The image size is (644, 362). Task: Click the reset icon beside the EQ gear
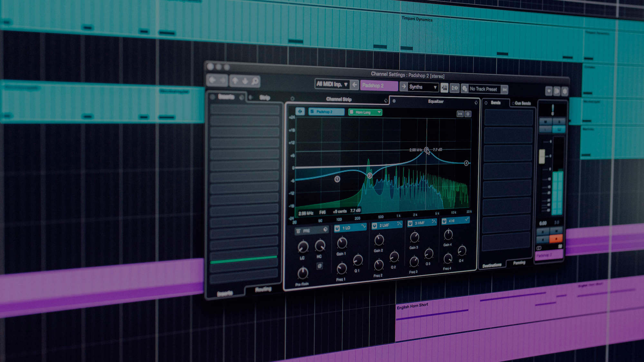click(461, 113)
